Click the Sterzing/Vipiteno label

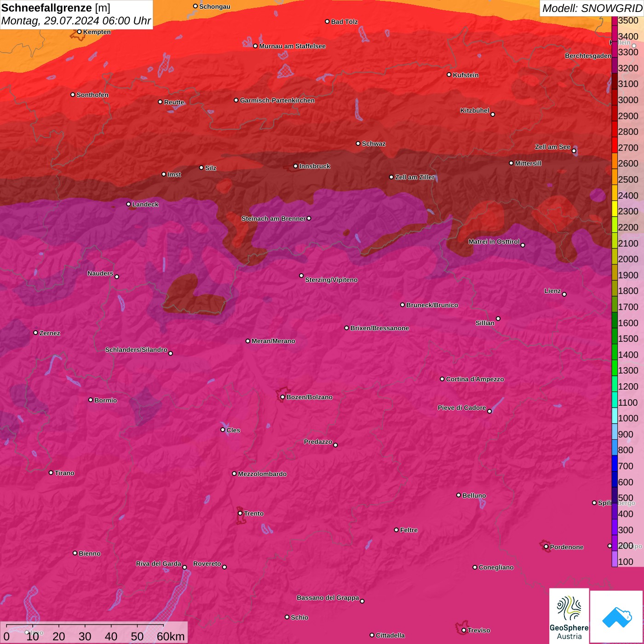331,280
